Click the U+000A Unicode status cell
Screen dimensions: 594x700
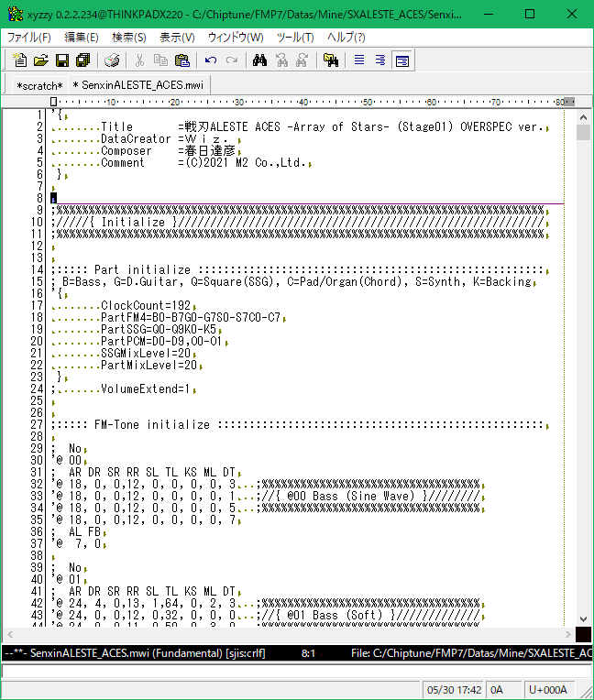click(548, 690)
